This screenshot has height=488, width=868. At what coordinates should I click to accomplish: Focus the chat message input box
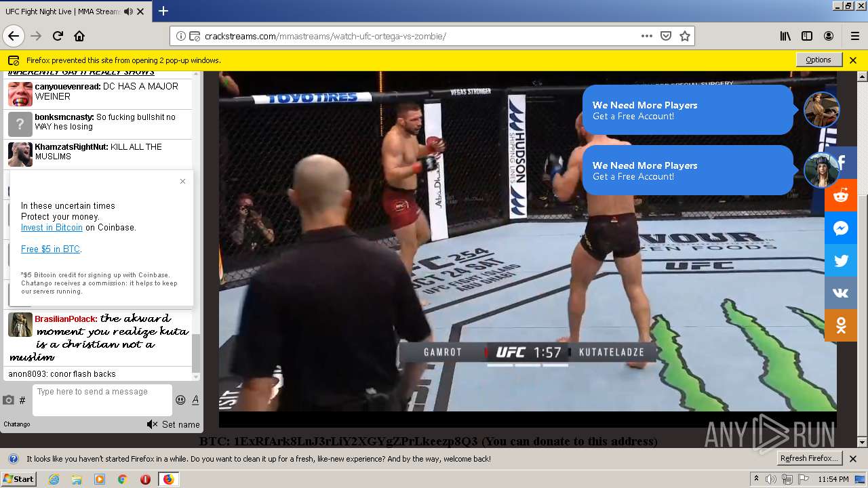[102, 400]
